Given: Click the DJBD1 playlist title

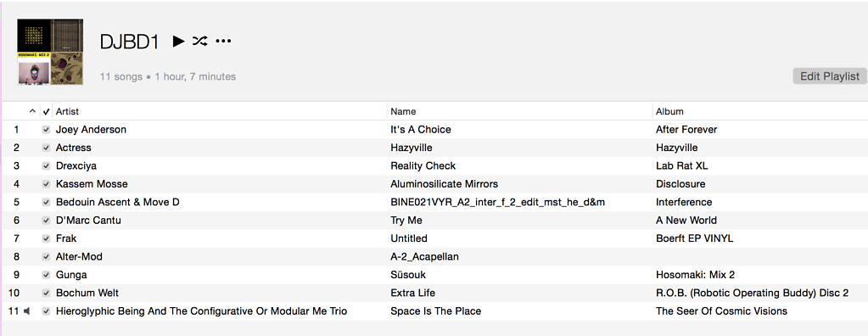Looking at the screenshot, I should 130,42.
